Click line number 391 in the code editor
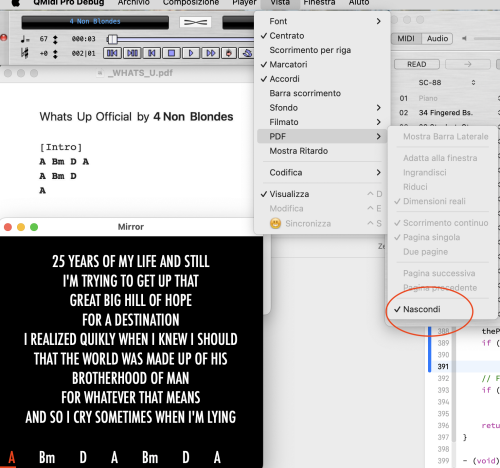500x468 pixels. 443,367
